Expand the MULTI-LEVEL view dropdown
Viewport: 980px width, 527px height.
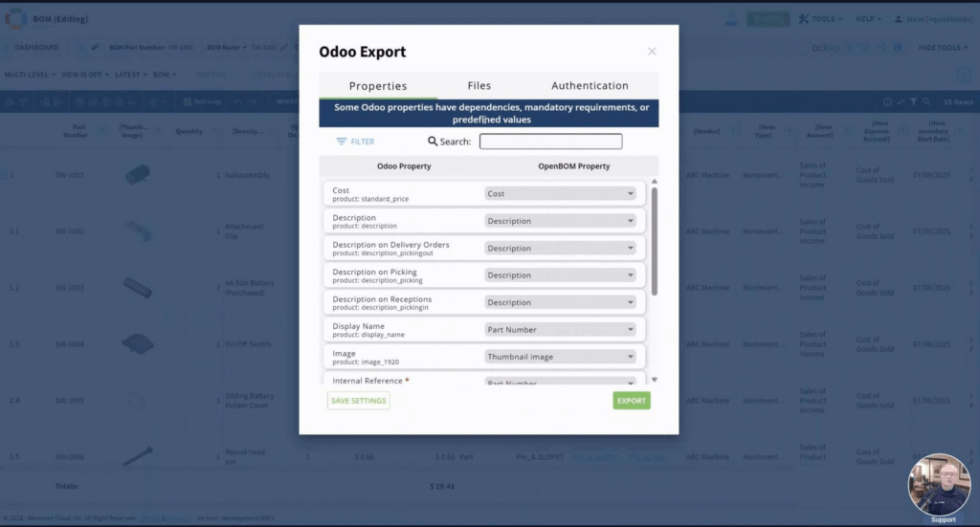pos(30,75)
